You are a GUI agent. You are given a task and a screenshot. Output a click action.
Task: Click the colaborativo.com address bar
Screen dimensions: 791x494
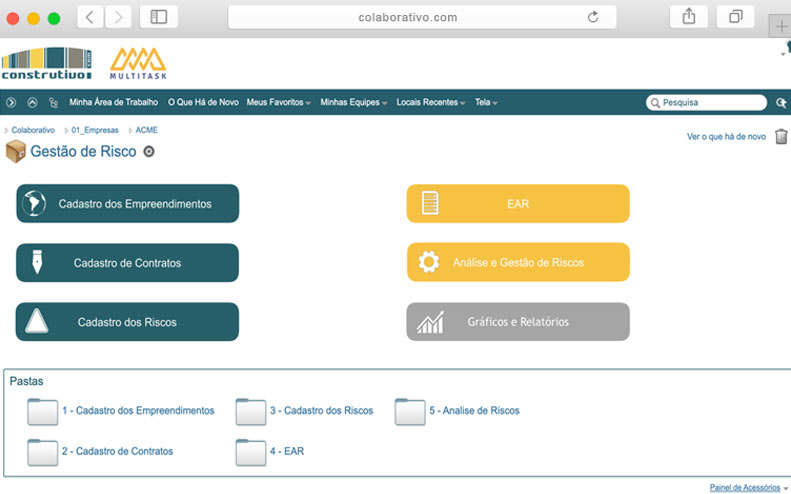click(x=422, y=17)
